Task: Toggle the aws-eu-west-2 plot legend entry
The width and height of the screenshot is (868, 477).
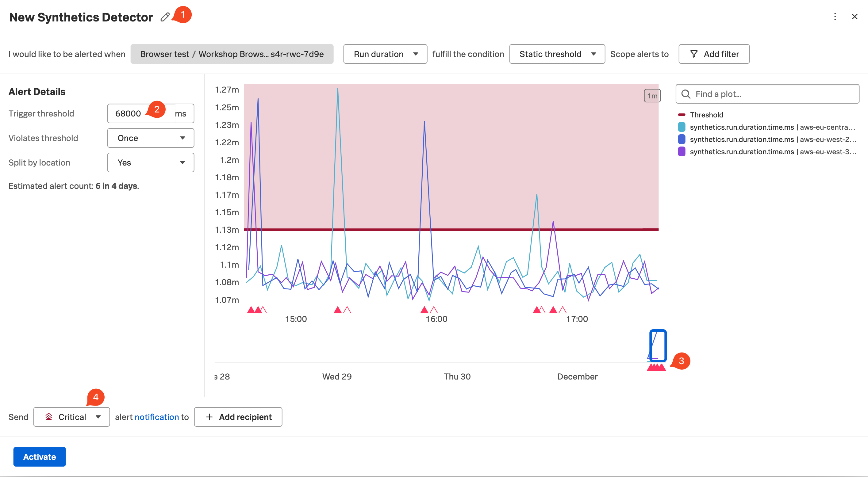Action: (772, 139)
